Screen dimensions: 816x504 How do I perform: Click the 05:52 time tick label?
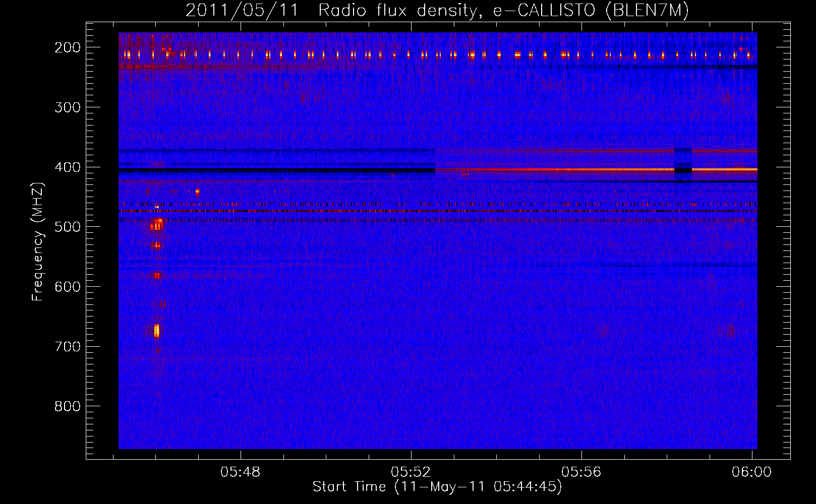pyautogui.click(x=411, y=472)
